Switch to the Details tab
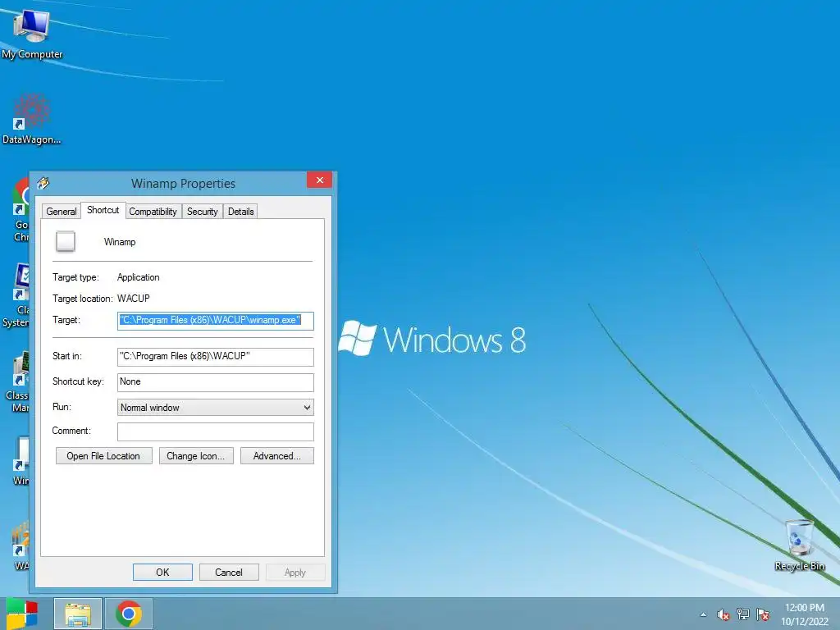This screenshot has width=840, height=630. (240, 211)
